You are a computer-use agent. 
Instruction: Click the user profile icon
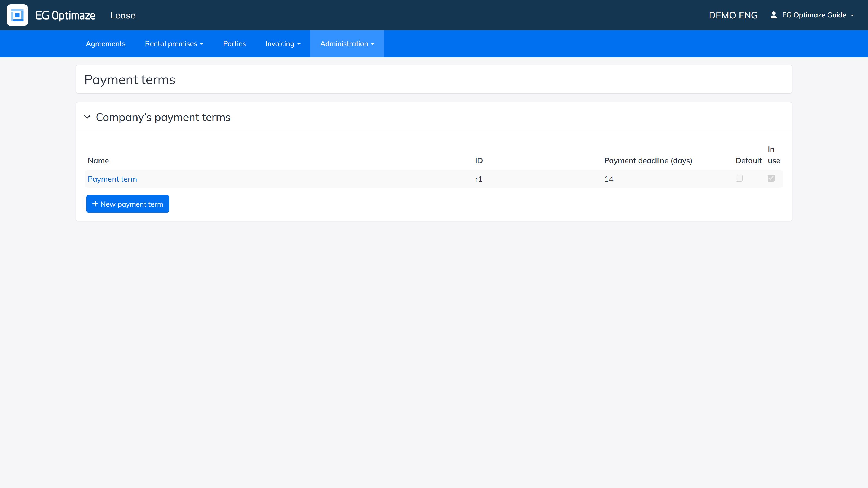pyautogui.click(x=774, y=15)
